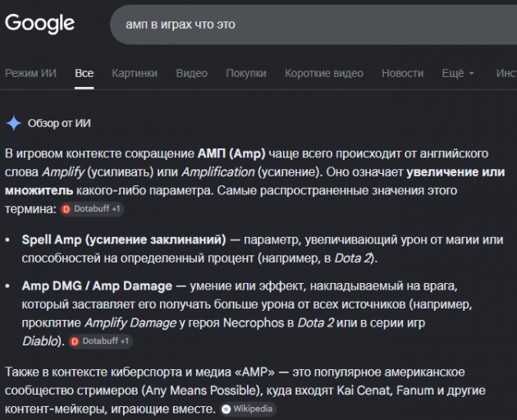Open the Dotabuff +1 source chip after термина
517x420 pixels.
point(92,209)
